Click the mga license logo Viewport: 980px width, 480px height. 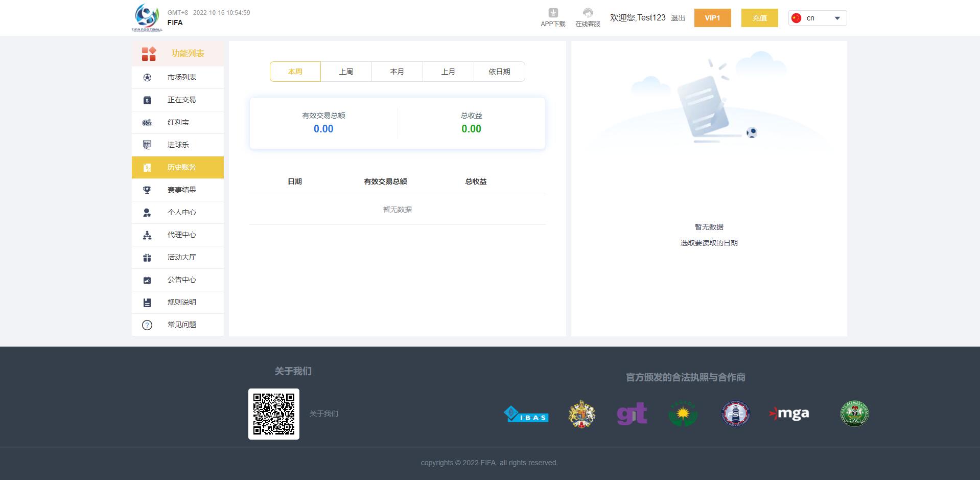[x=789, y=414]
